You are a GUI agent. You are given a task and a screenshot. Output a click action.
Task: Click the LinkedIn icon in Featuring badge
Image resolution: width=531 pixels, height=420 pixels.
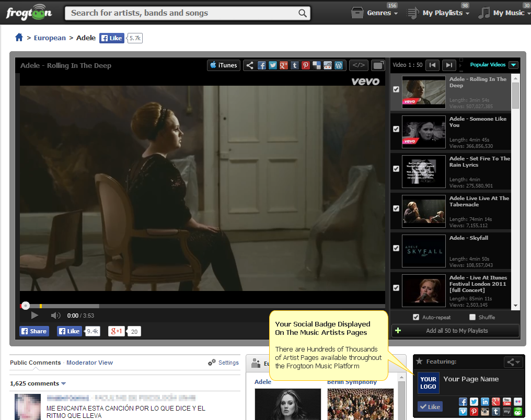pos(485,402)
